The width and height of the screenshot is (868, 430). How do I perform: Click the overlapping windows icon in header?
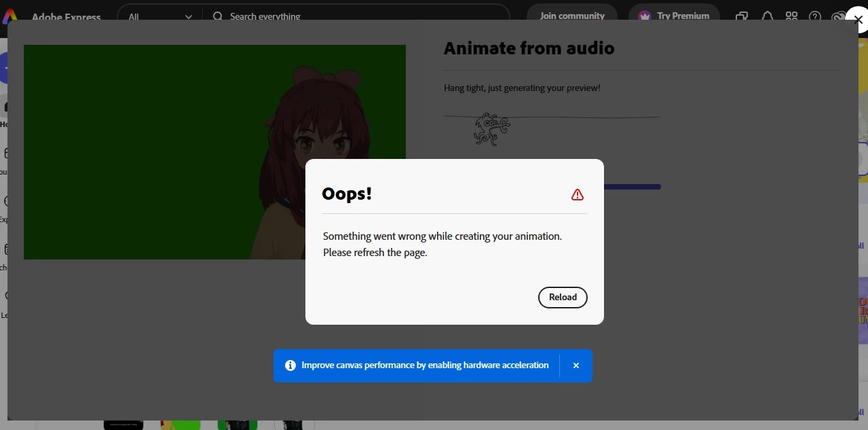click(742, 16)
